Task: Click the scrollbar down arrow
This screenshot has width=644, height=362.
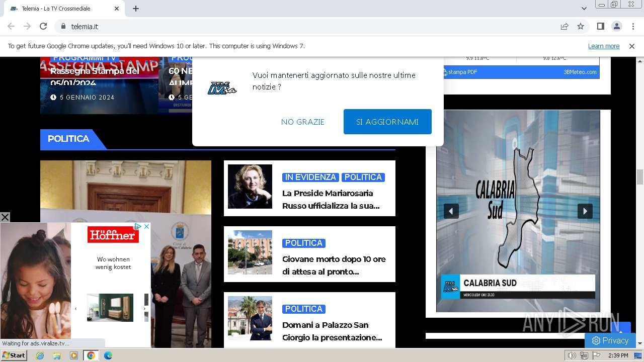Action: (x=640, y=344)
